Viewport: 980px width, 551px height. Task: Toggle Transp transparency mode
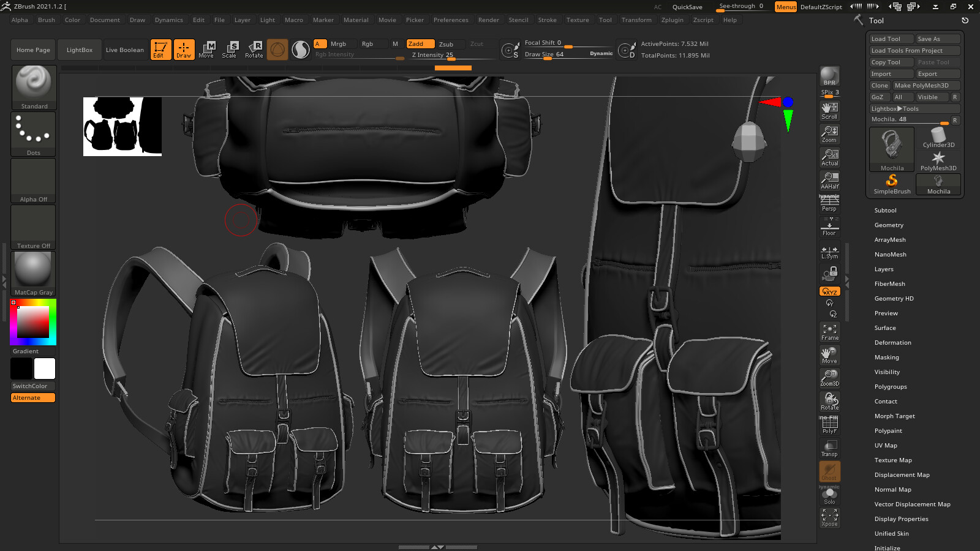[829, 448]
